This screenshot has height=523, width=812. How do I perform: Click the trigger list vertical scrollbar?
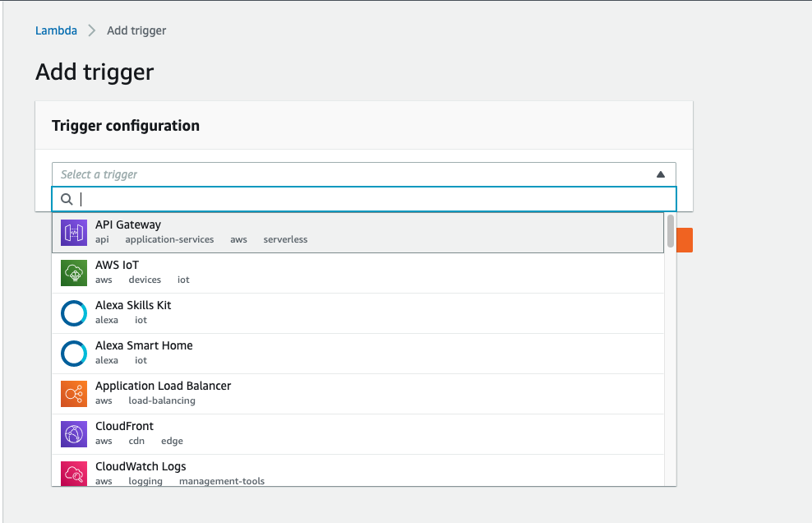click(671, 231)
